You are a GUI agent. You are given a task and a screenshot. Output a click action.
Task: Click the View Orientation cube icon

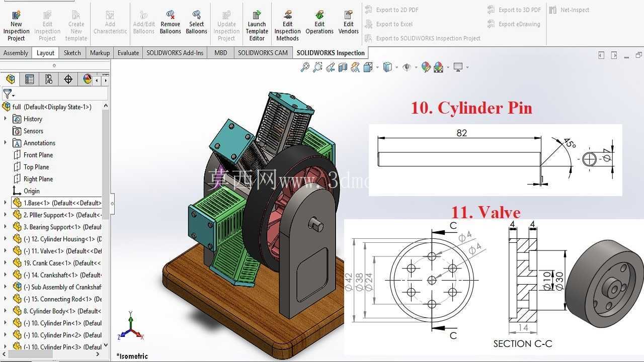pyautogui.click(x=367, y=67)
